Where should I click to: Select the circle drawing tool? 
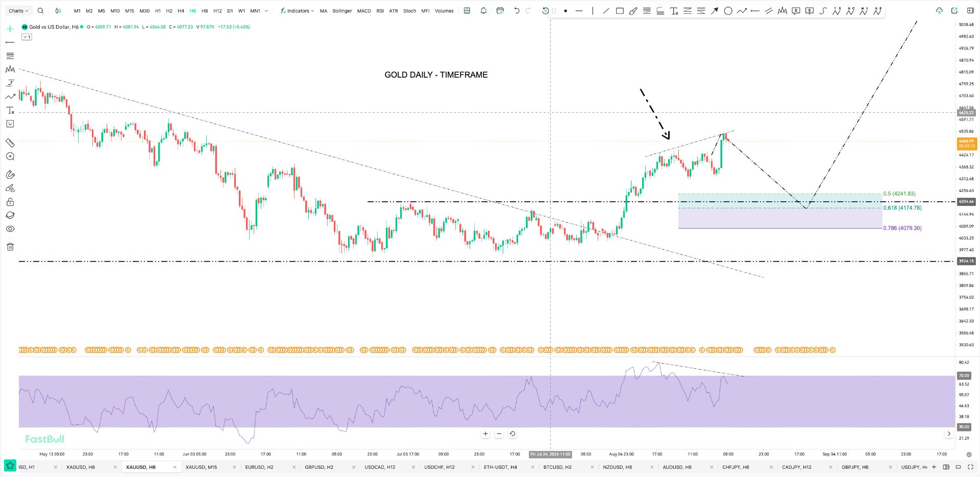point(728,11)
